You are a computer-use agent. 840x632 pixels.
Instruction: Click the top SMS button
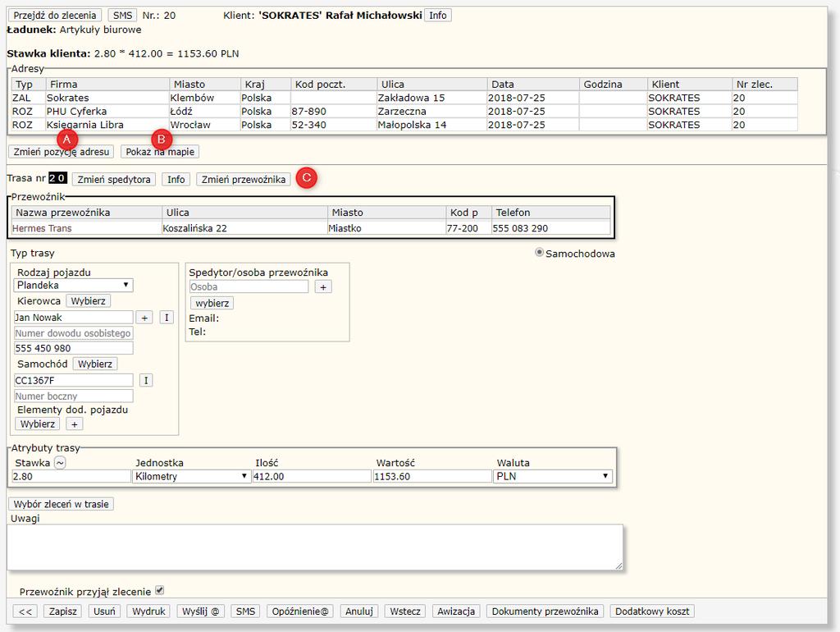(x=122, y=16)
